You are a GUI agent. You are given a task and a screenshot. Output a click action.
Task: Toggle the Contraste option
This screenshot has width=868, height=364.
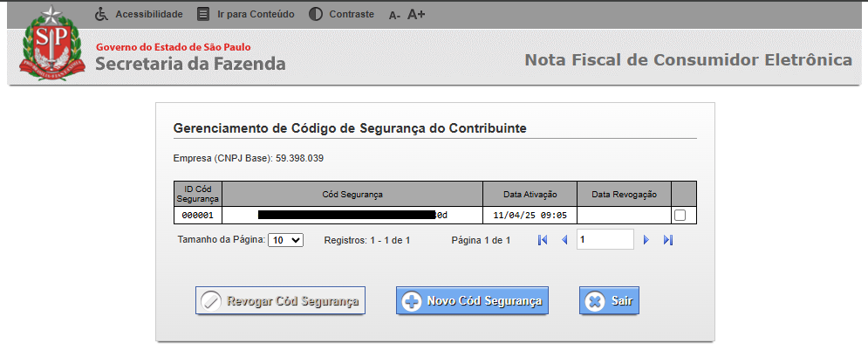pyautogui.click(x=352, y=14)
